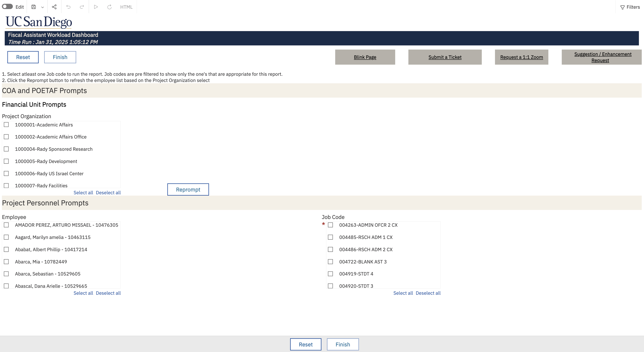The width and height of the screenshot is (644, 352).
Task: Click the Time Run timestamp text
Action: [x=53, y=42]
